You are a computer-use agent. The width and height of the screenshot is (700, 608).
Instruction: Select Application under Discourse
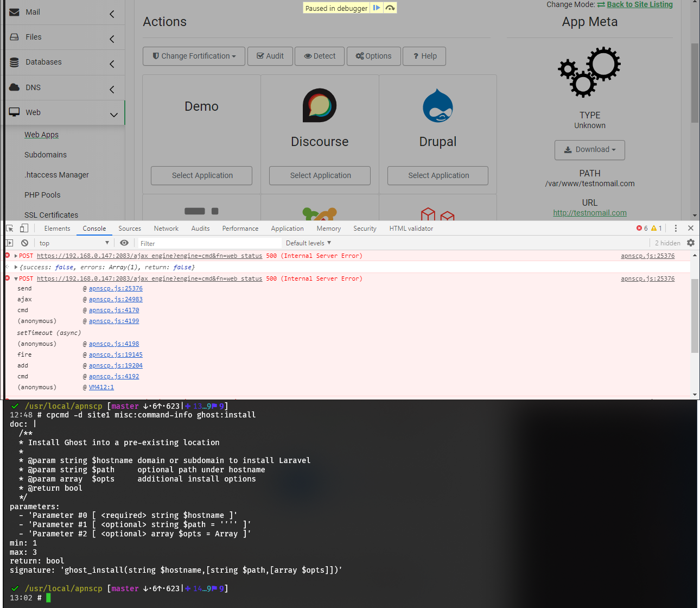pos(320,175)
